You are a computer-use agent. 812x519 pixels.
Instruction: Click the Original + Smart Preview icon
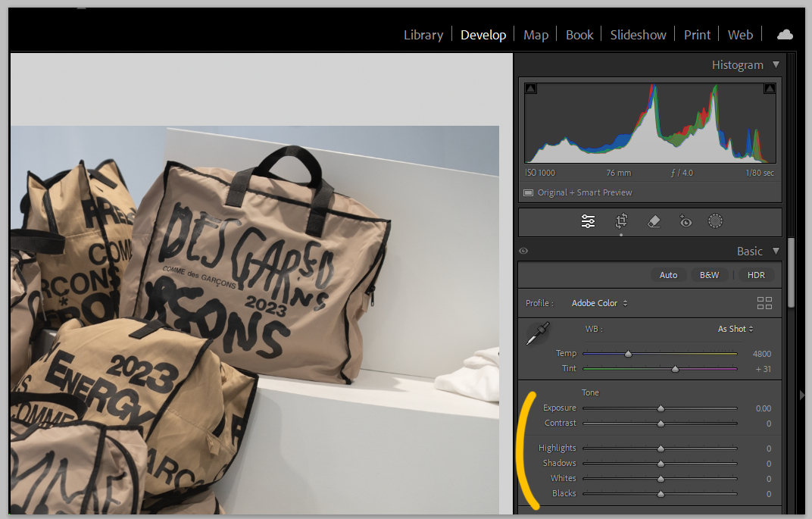point(528,192)
